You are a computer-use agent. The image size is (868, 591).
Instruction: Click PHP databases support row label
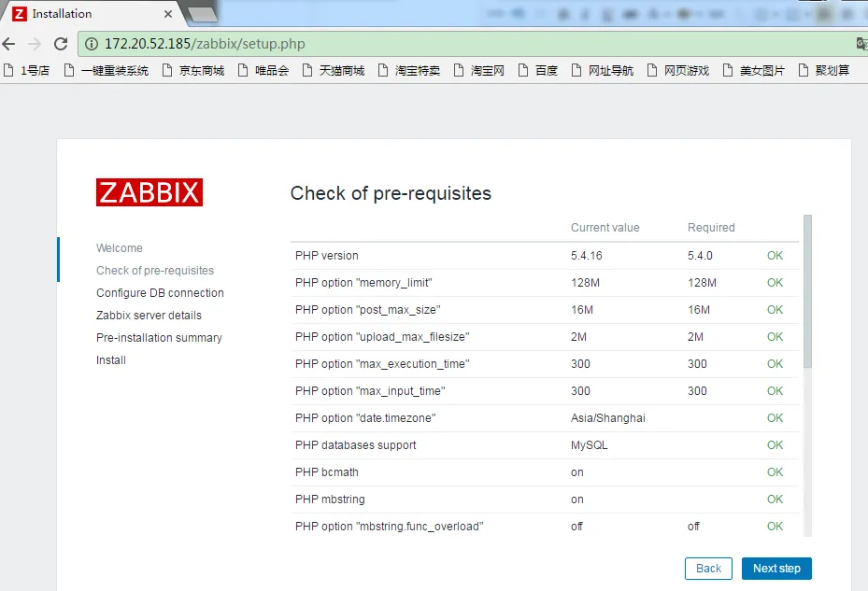355,445
